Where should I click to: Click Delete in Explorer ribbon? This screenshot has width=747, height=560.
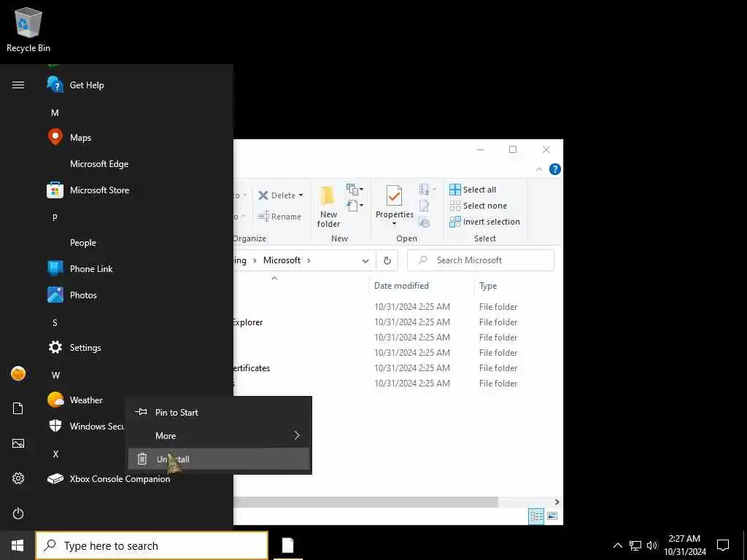tap(276, 195)
